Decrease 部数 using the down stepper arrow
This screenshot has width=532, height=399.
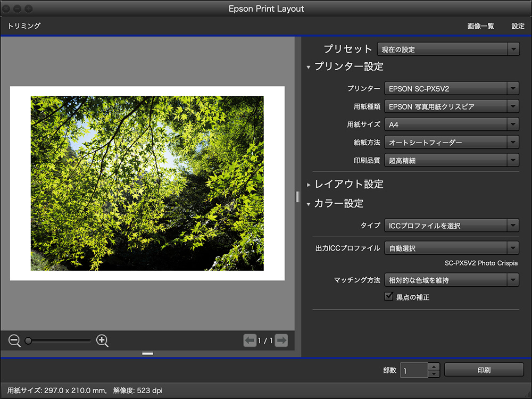pos(435,373)
